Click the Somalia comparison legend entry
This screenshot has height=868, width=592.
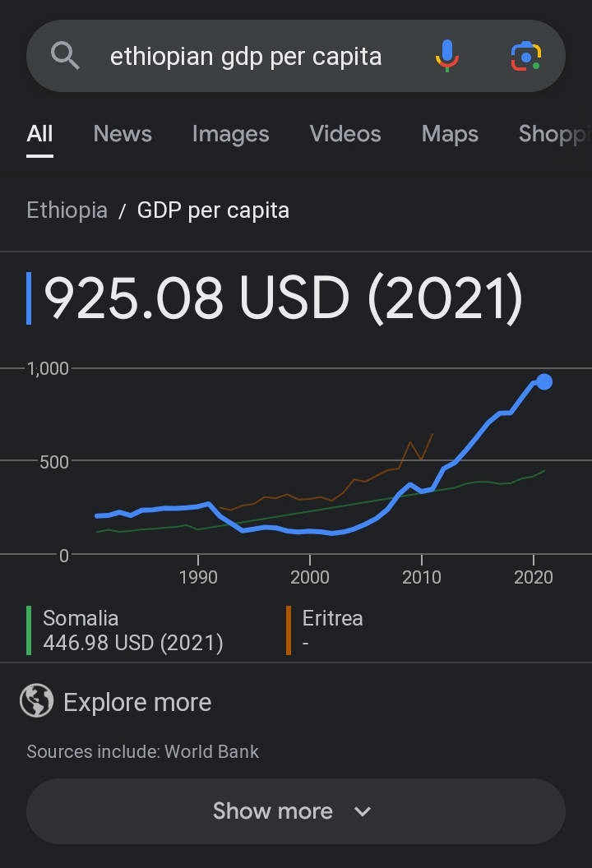[133, 630]
